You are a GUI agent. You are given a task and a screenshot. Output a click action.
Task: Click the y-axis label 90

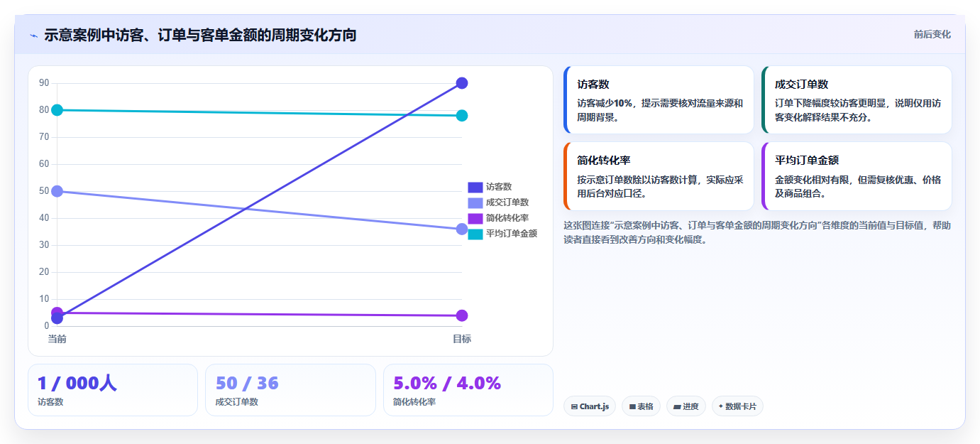click(x=44, y=83)
